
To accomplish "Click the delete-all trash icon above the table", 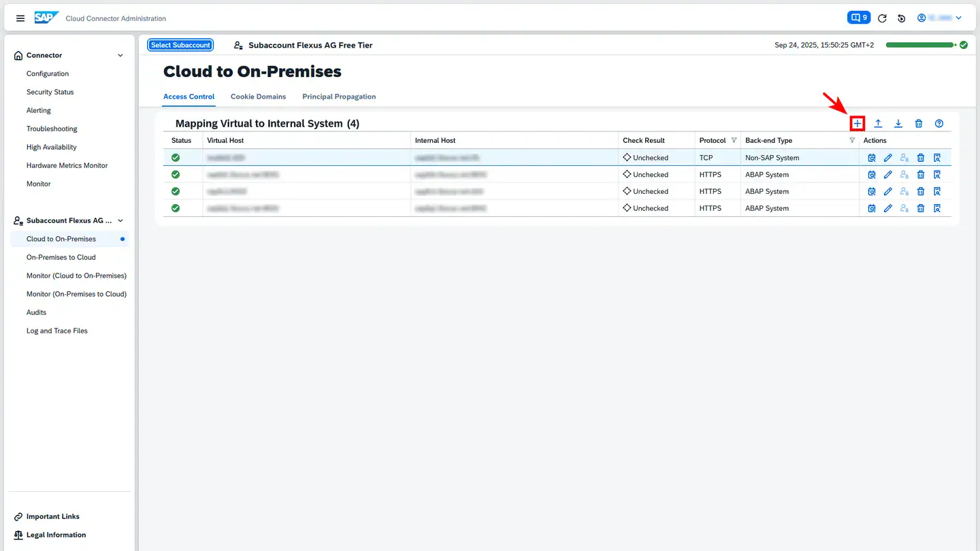I will point(919,123).
